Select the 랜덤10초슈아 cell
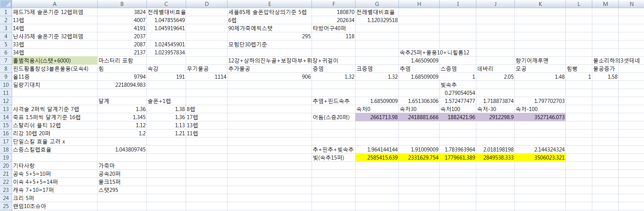Screen dimensions: 644x211 (x=55, y=206)
